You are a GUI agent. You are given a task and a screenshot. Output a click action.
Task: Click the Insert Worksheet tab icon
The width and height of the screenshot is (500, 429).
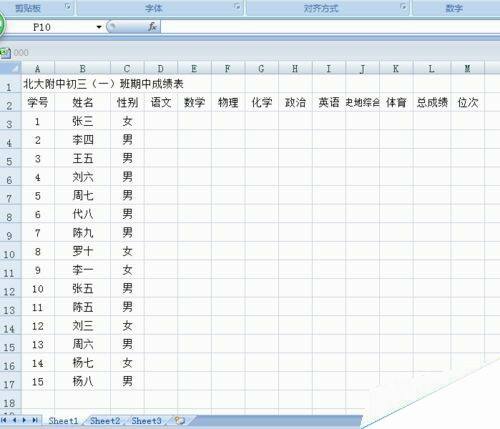[180, 421]
